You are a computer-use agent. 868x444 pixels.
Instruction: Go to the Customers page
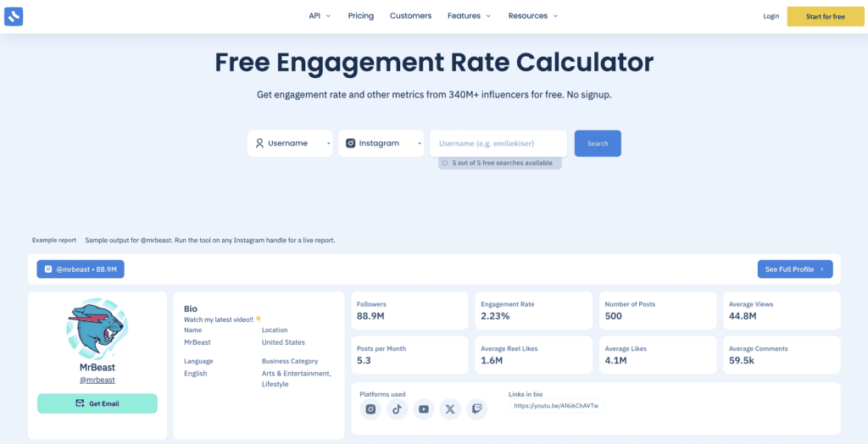tap(411, 16)
